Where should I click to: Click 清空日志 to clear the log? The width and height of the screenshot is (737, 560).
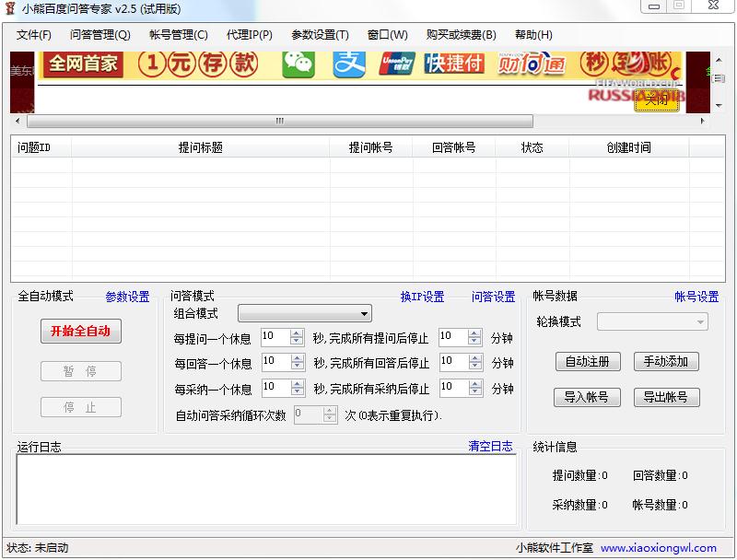pos(490,446)
